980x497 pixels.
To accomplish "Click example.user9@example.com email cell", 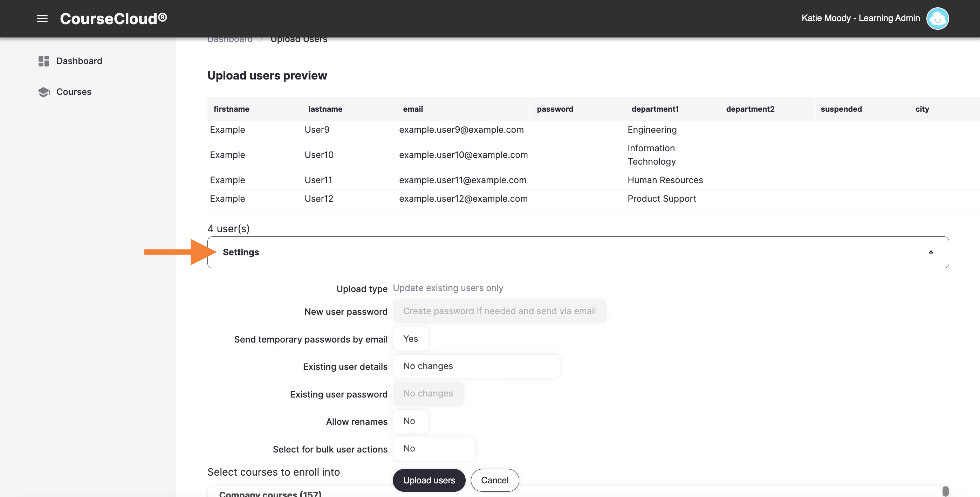I will coord(461,130).
